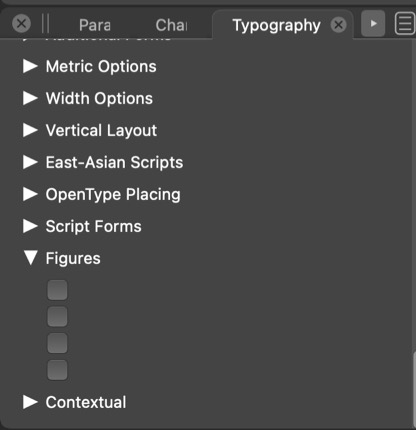Switch to the Para tab

[x=95, y=25]
